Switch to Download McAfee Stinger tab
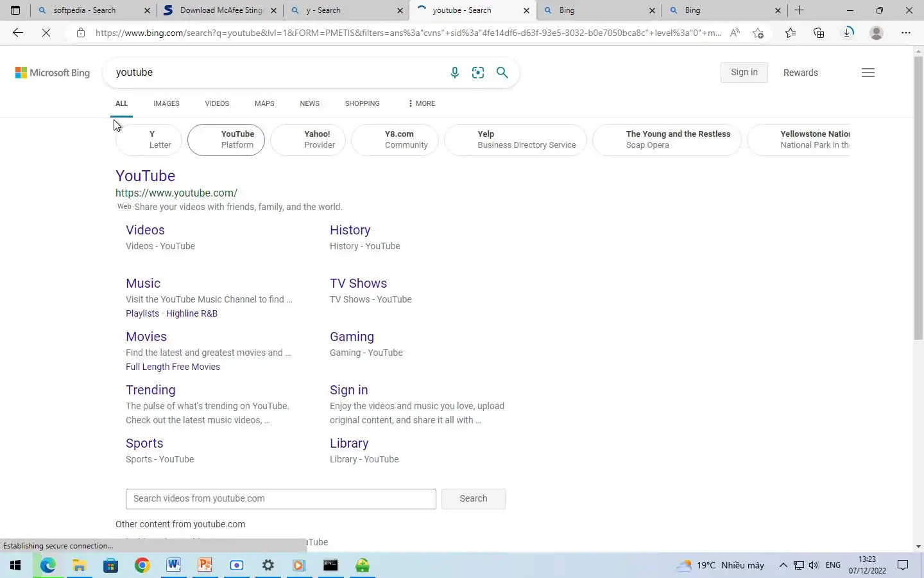This screenshot has width=924, height=578. coord(221,10)
